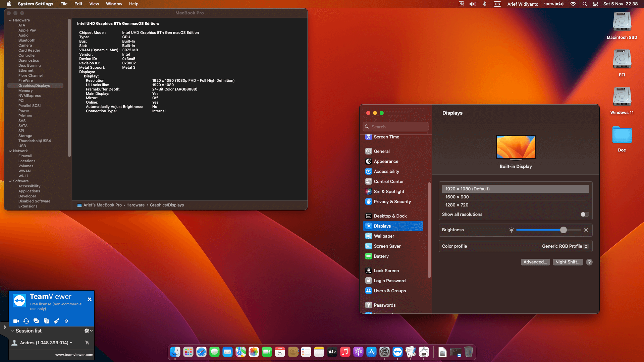Launch Safari from the Dock
This screenshot has height=362, width=644.
[x=201, y=352]
